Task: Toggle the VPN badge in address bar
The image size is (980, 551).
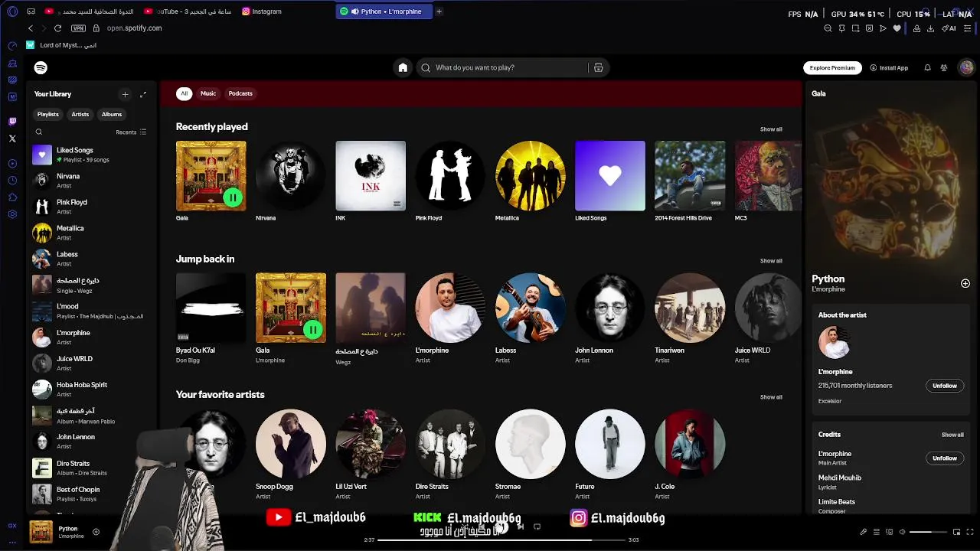Action: [x=78, y=28]
